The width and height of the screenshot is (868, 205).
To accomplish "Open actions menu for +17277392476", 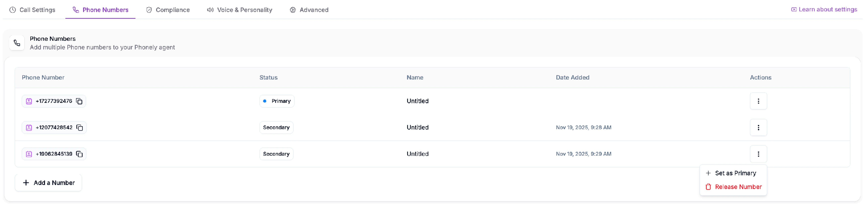I will (758, 101).
